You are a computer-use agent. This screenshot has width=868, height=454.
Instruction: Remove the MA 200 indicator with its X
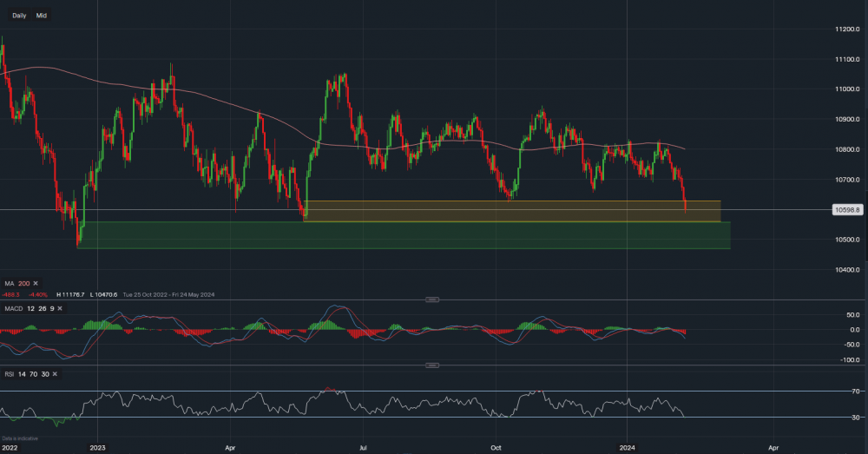34,283
